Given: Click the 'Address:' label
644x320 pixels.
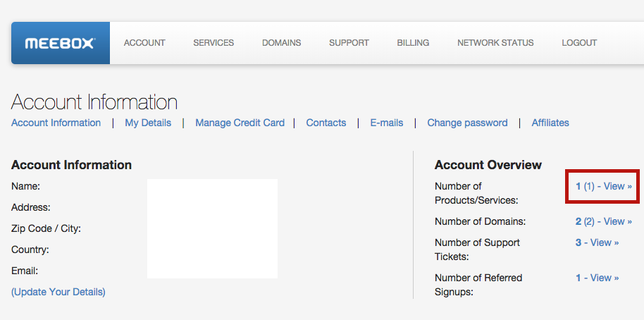Looking at the screenshot, I should (31, 207).
